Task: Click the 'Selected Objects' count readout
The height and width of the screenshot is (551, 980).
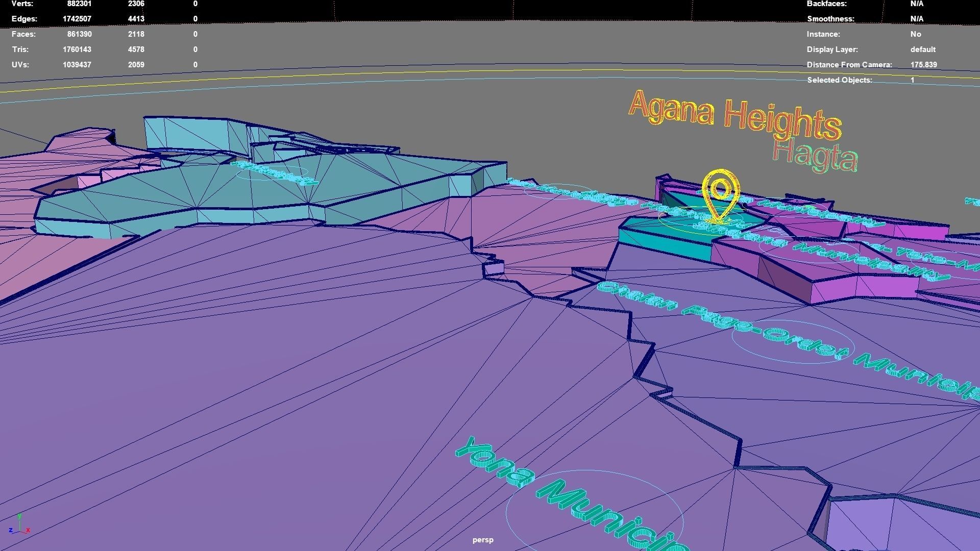Action: click(912, 80)
